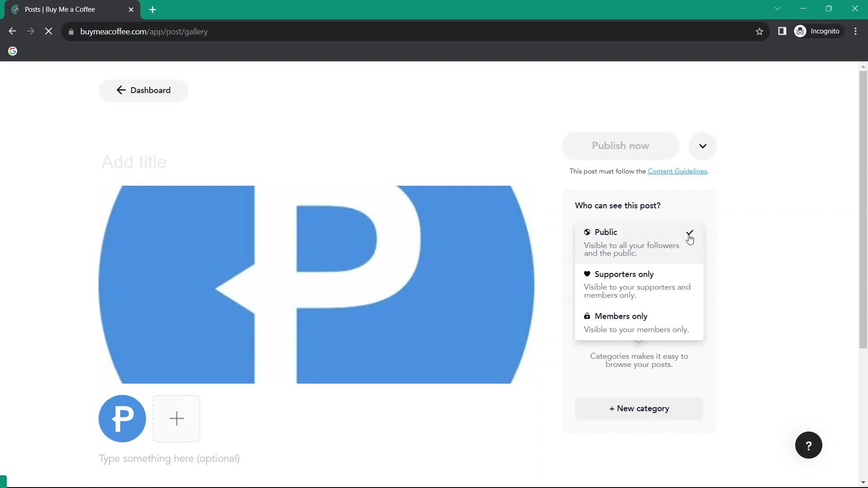Click the Add title input field

134,161
